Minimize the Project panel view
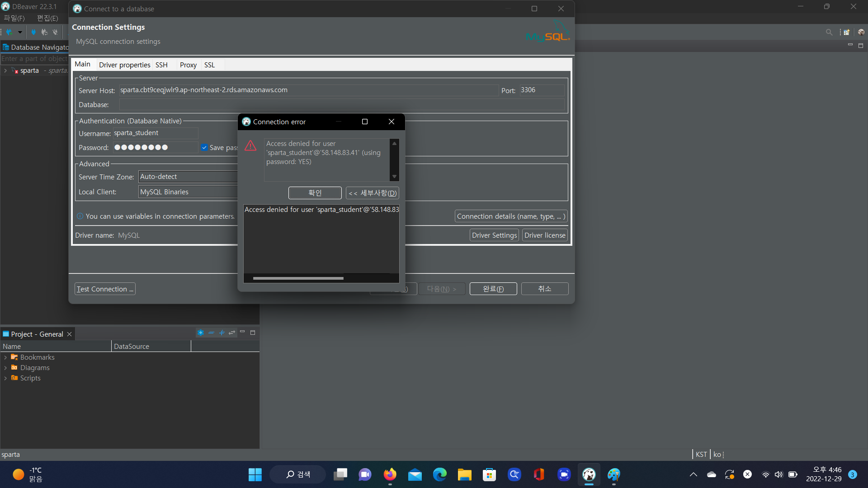 click(x=242, y=333)
